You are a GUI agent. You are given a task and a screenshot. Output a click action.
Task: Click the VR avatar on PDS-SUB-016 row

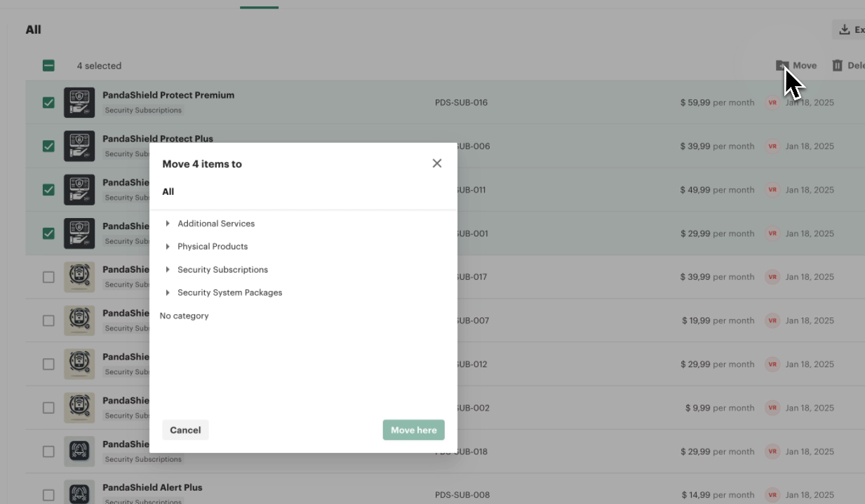[772, 102]
